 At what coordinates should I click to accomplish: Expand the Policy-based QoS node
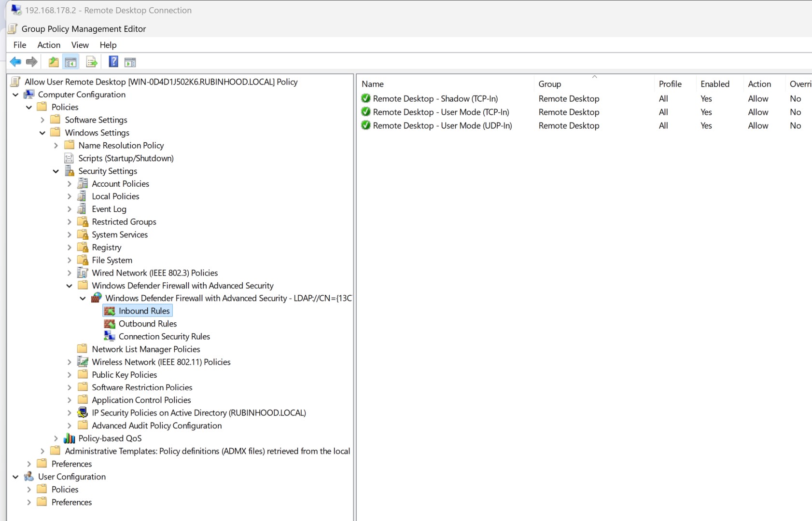click(56, 439)
